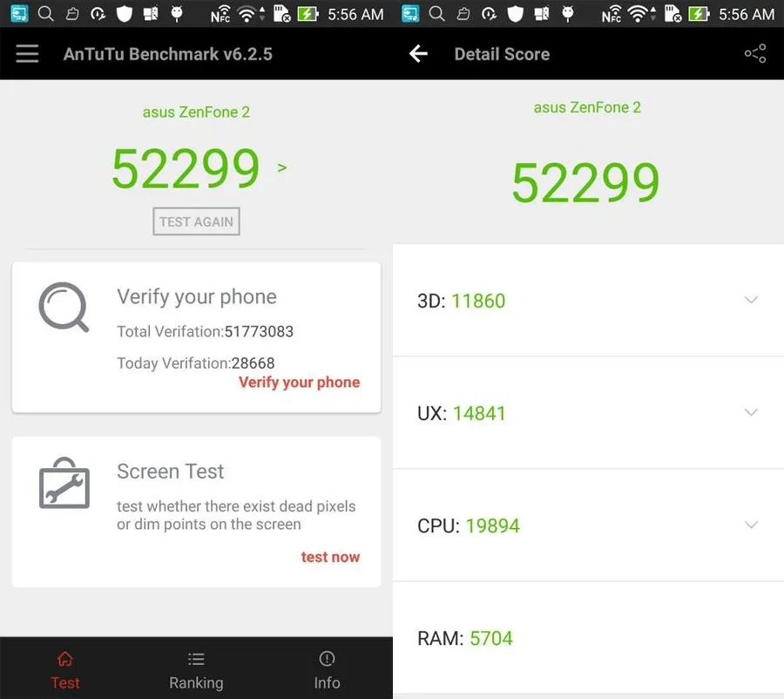The image size is (784, 699).
Task: Switch to the Test tab
Action: pos(65,669)
